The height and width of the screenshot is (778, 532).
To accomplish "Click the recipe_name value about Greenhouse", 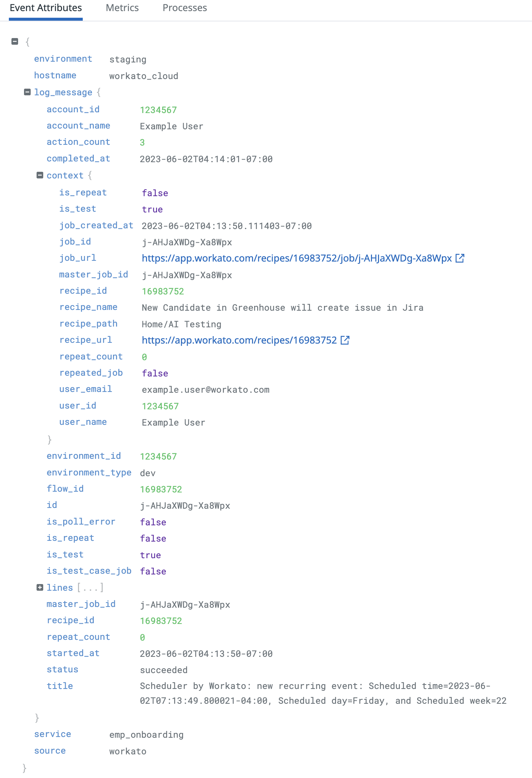I will pyautogui.click(x=283, y=308).
